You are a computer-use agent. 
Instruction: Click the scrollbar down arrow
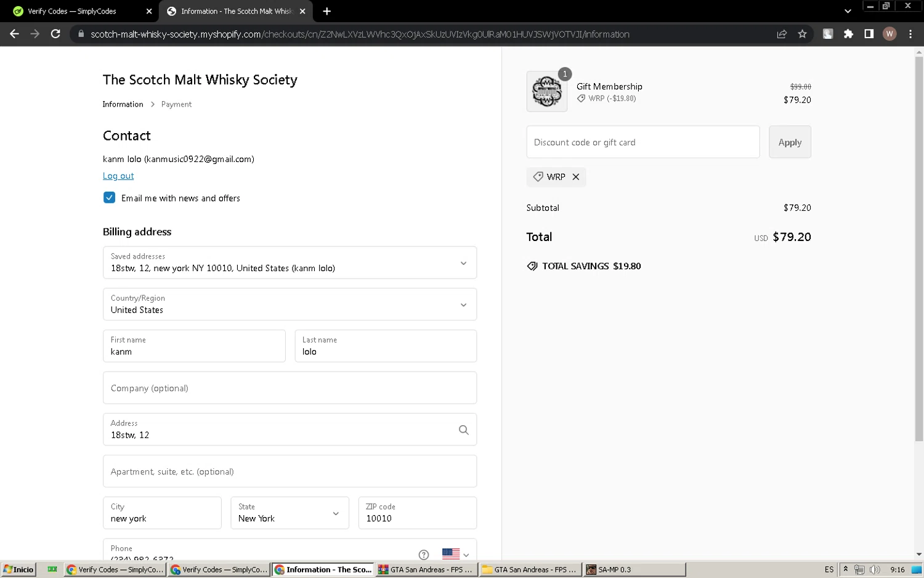pyautogui.click(x=918, y=554)
